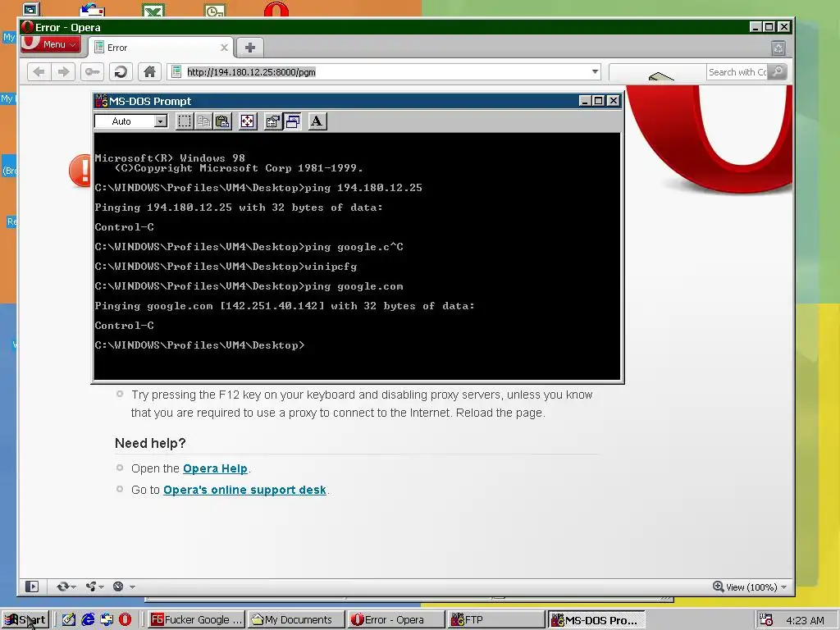Expand the Opera Link dropdown arrow
Image resolution: width=840 pixels, height=630 pixels.
tap(73, 587)
